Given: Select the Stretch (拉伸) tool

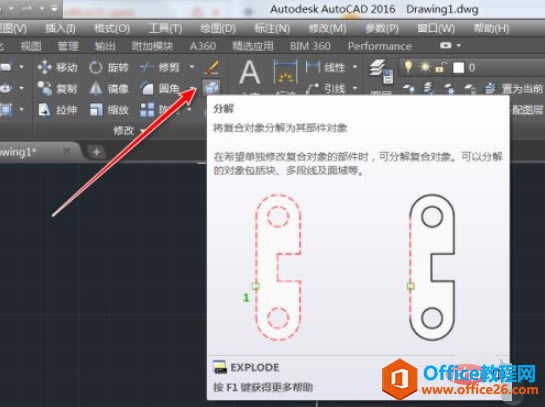Looking at the screenshot, I should tap(57, 110).
